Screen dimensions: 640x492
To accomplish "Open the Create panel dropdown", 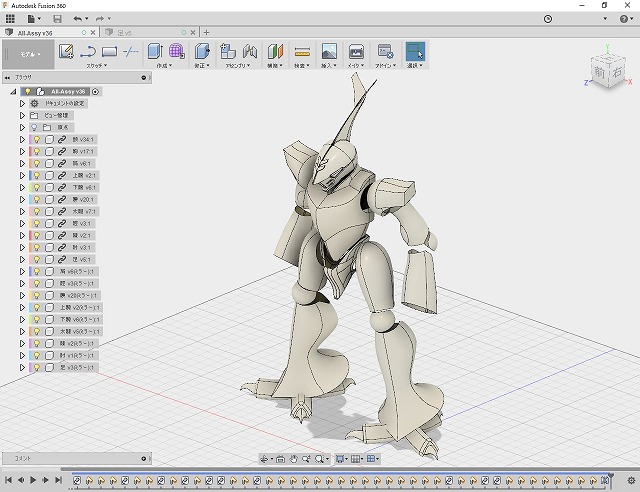I will 164,65.
